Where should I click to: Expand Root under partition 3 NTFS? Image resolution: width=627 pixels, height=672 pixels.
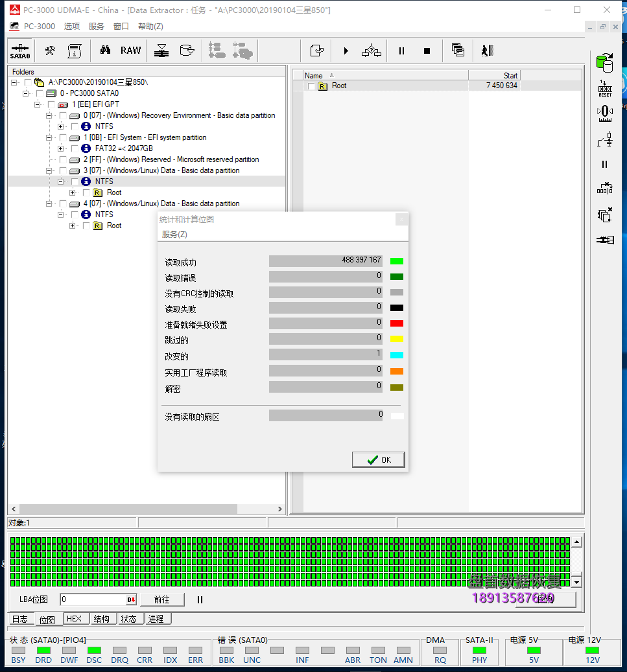(73, 192)
